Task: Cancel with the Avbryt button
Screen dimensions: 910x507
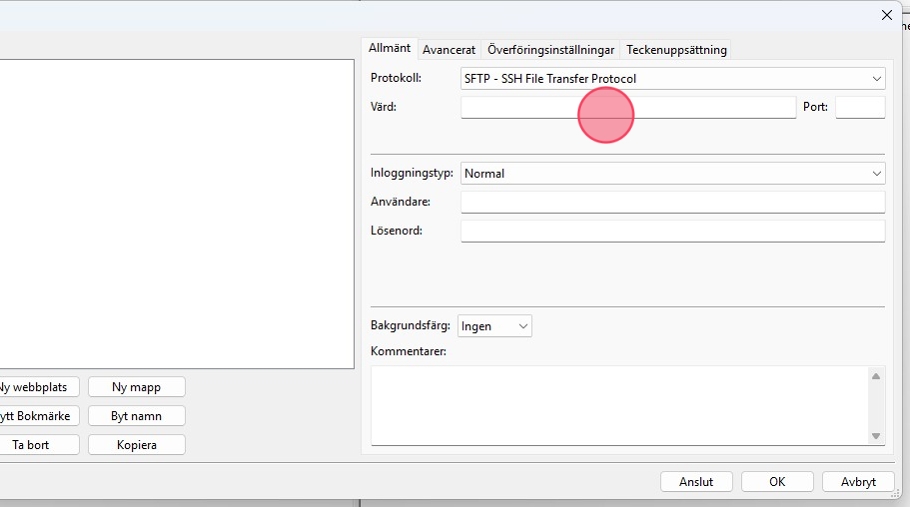Action: 858,482
